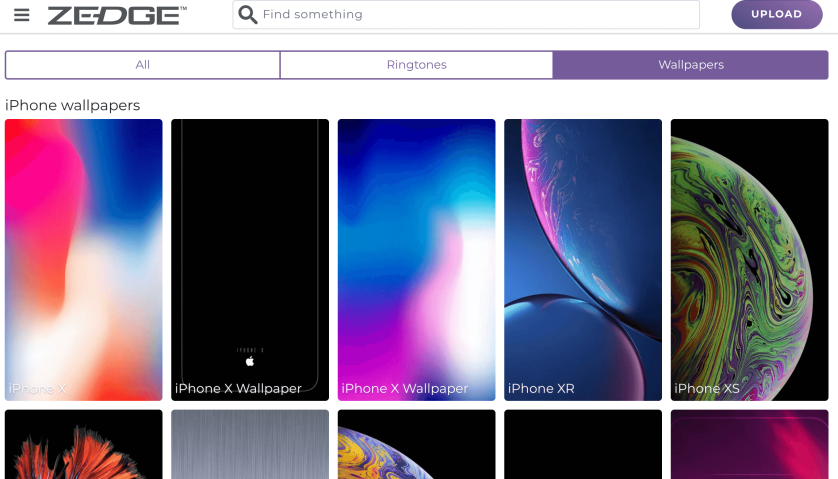Focus the Find something search field
This screenshot has width=838, height=479.
click(x=466, y=14)
